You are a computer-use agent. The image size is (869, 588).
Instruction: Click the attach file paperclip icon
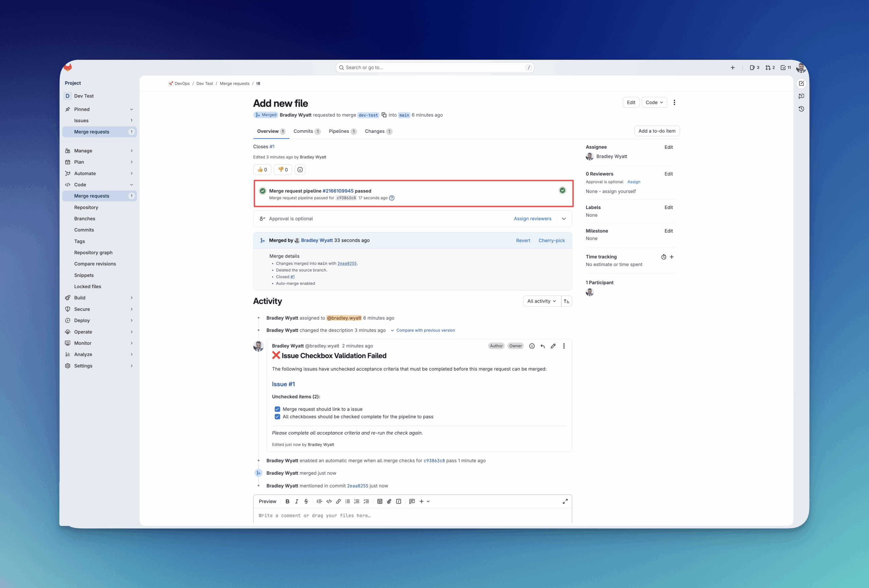pos(389,501)
